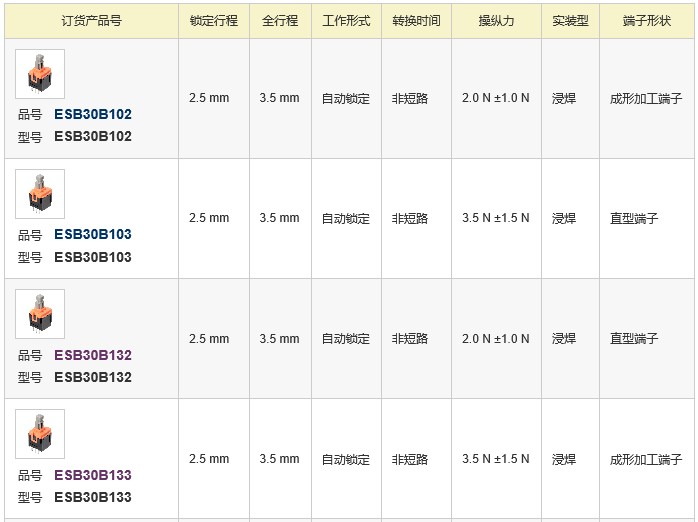Open the ESB30B132 product image thumbnail
The height and width of the screenshot is (522, 698).
pyautogui.click(x=40, y=314)
